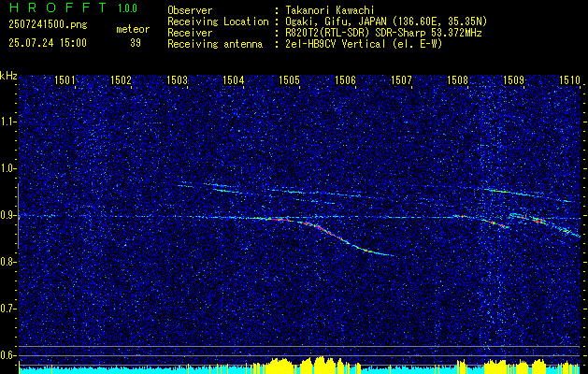
Task: Click the Observer field label
Action: pyautogui.click(x=190, y=10)
